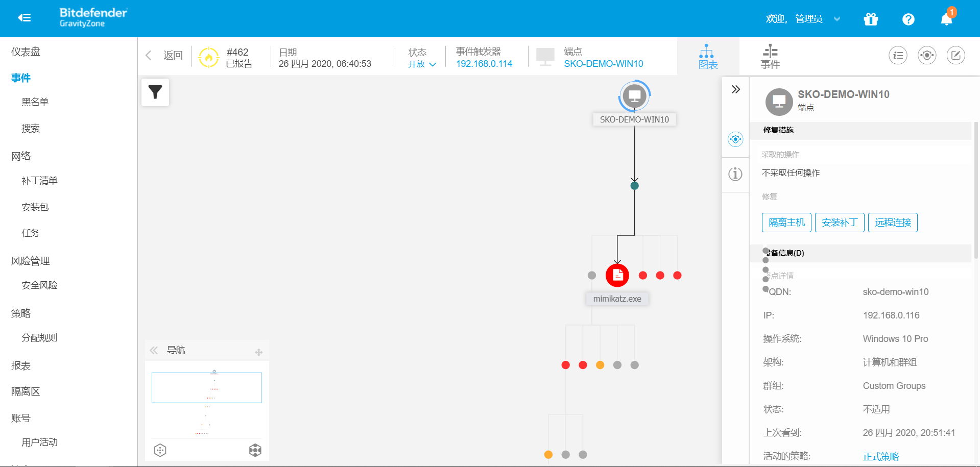This screenshot has height=467, width=980.
Task: Open 报表 in sidebar
Action: (x=21, y=365)
